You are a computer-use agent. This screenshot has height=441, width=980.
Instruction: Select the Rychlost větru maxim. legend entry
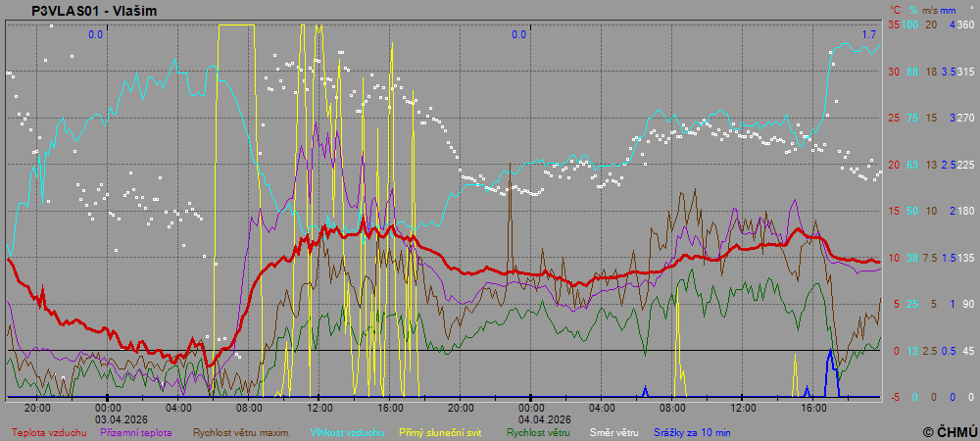[x=241, y=431]
